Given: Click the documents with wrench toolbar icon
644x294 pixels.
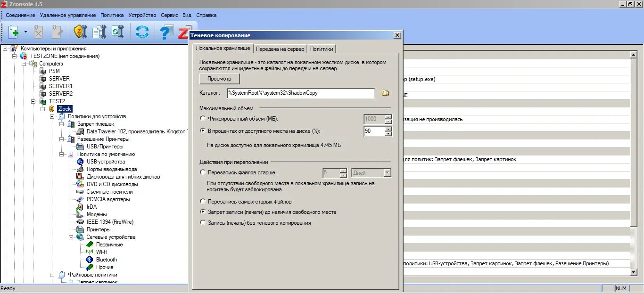Looking at the screenshot, I should (99, 32).
